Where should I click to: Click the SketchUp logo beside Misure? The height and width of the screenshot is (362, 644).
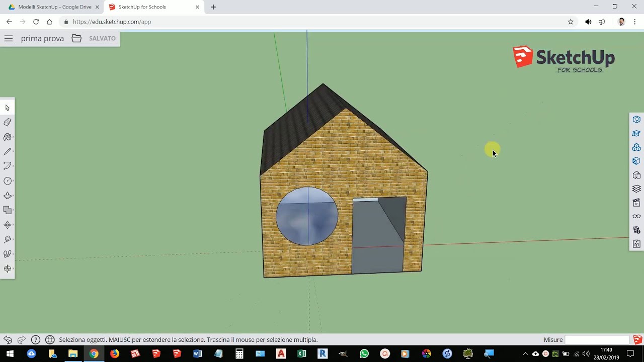pos(637,340)
